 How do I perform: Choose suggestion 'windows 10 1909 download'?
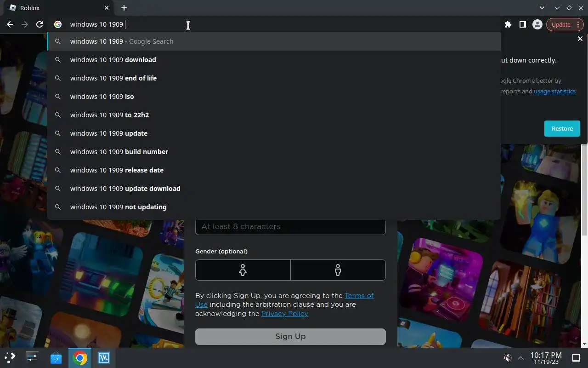click(x=274, y=60)
